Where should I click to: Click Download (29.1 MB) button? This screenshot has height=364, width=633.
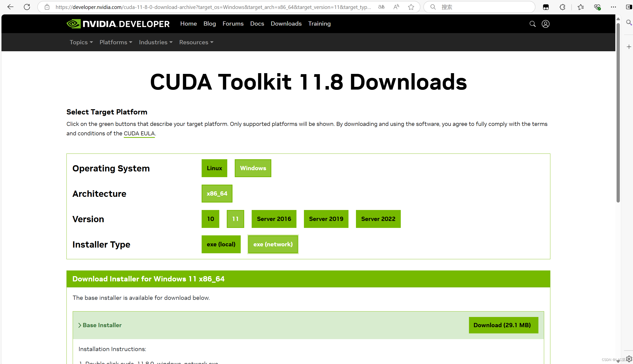[x=503, y=325]
